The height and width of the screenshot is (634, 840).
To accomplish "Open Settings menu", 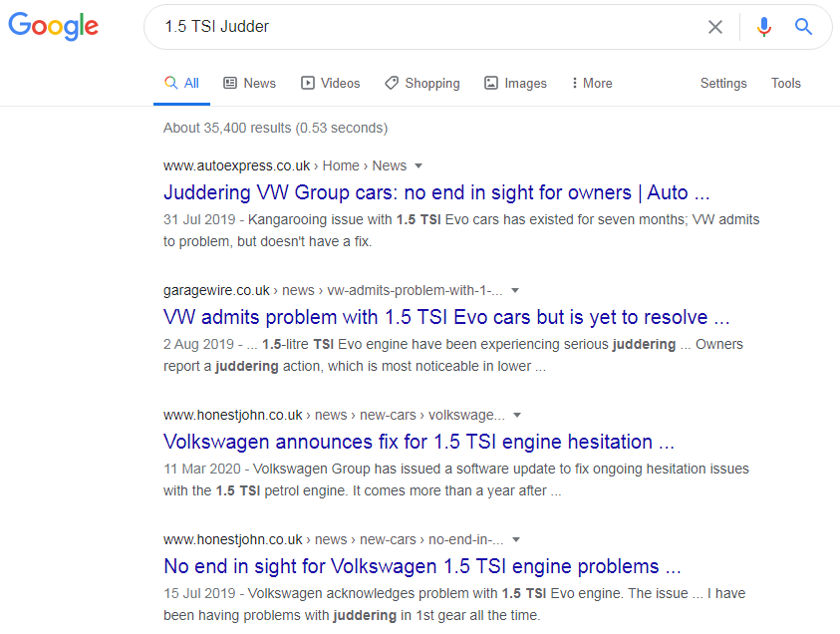I will pos(723,83).
